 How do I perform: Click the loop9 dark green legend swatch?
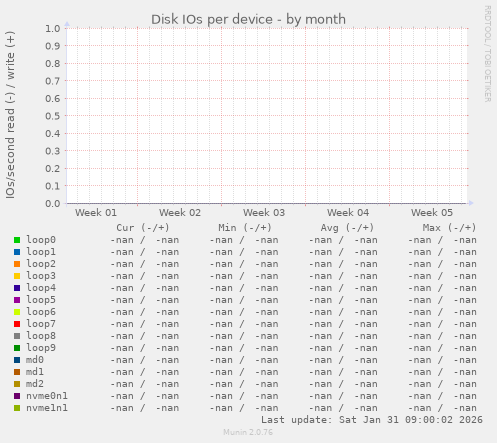pos(17,348)
